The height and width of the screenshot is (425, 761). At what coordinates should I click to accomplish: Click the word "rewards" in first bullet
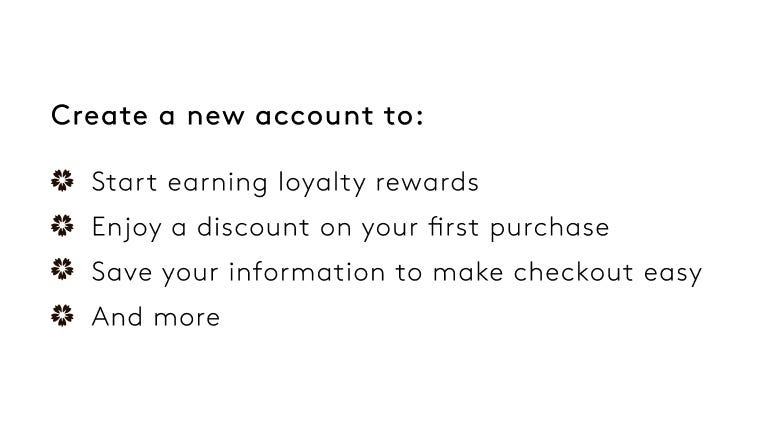pyautogui.click(x=427, y=182)
